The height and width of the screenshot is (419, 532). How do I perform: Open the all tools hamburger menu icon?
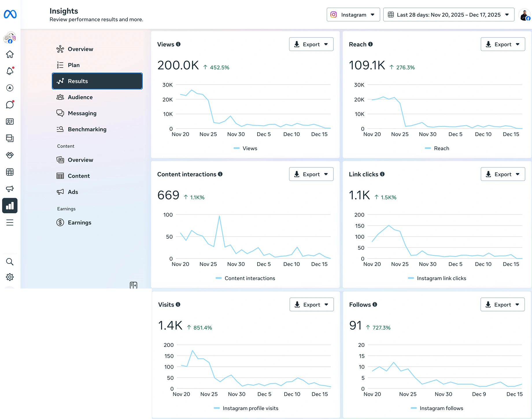[x=10, y=223]
